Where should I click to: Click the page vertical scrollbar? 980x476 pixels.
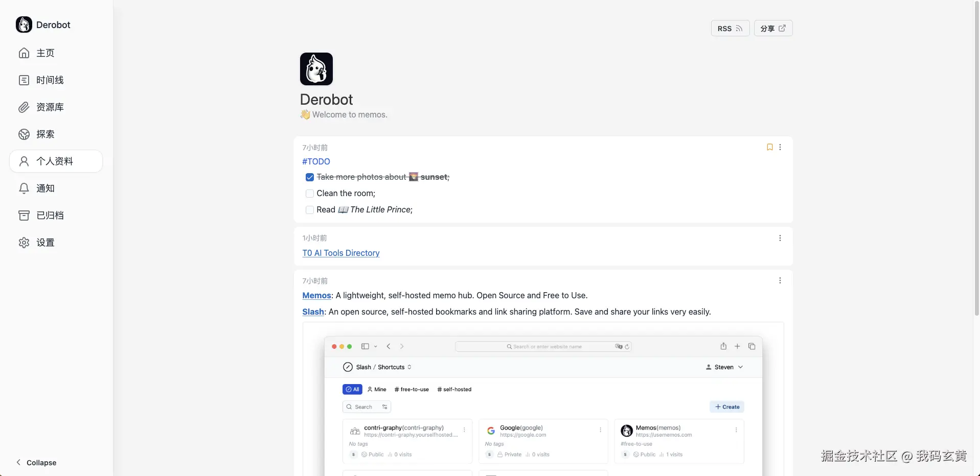click(977, 158)
